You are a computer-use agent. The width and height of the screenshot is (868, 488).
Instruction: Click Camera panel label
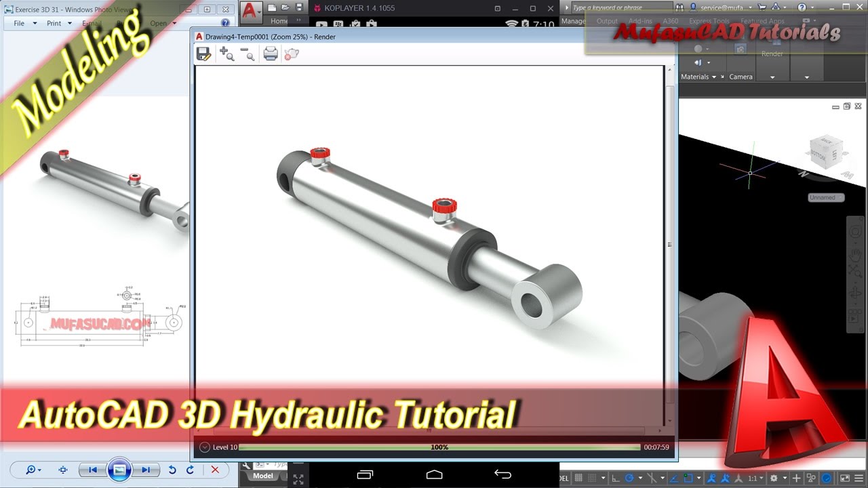[741, 77]
